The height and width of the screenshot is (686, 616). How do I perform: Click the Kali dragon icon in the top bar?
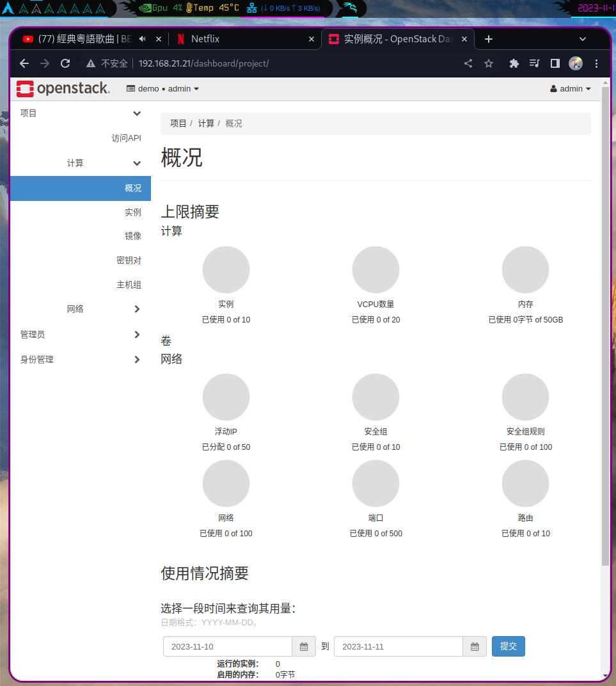click(351, 9)
